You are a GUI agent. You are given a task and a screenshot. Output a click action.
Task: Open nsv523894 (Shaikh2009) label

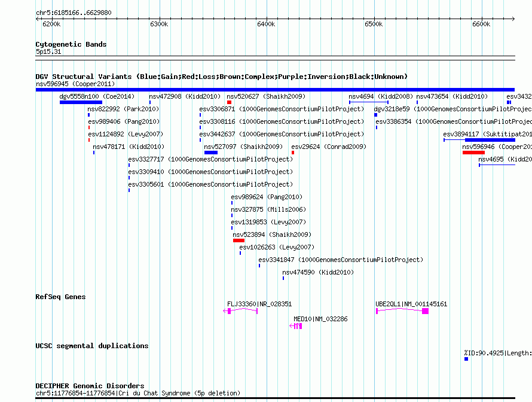272,234
